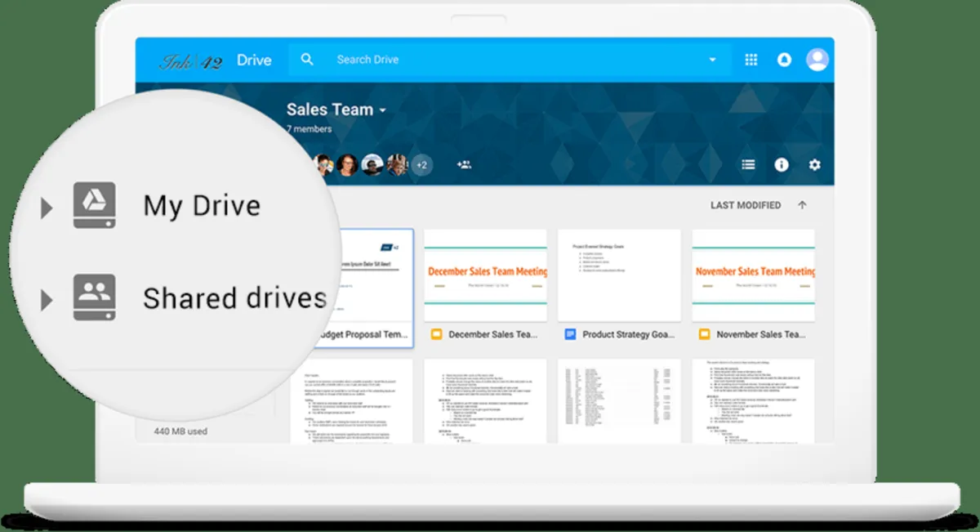Open the notifications bell icon
Viewport: 980px width, 532px height.
[784, 60]
